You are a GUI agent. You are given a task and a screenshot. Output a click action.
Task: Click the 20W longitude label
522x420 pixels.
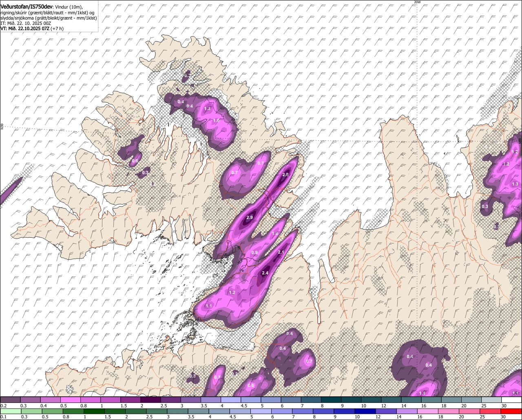click(x=417, y=2)
